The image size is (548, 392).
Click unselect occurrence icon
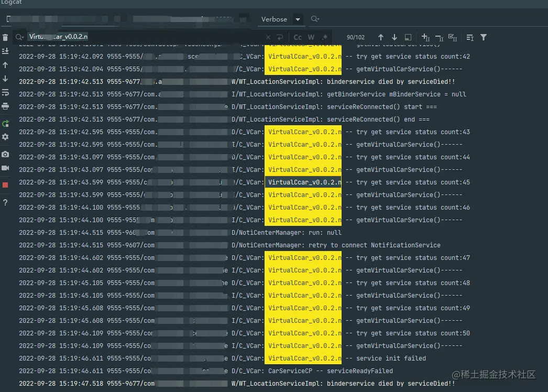click(439, 37)
